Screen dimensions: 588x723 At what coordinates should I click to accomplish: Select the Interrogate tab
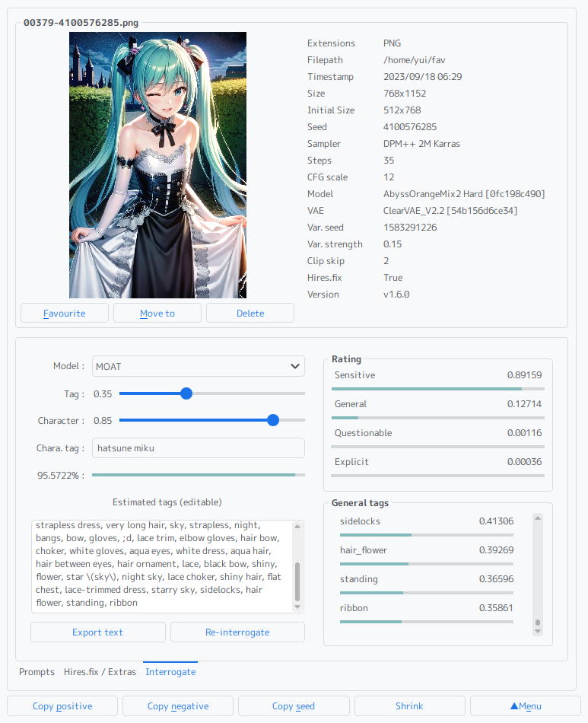tap(170, 672)
